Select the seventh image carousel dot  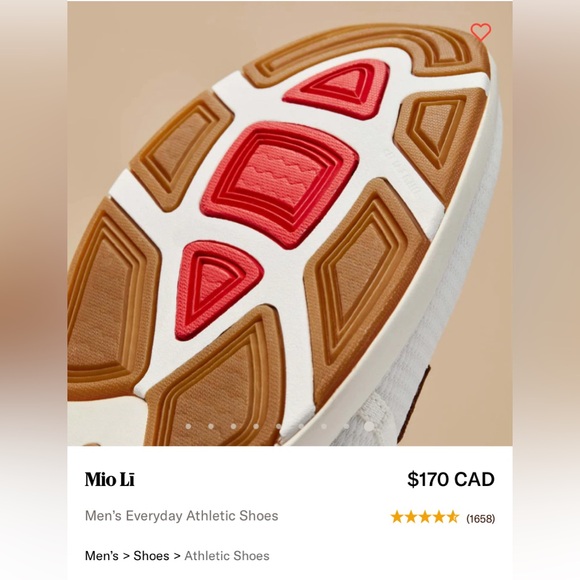(x=324, y=426)
